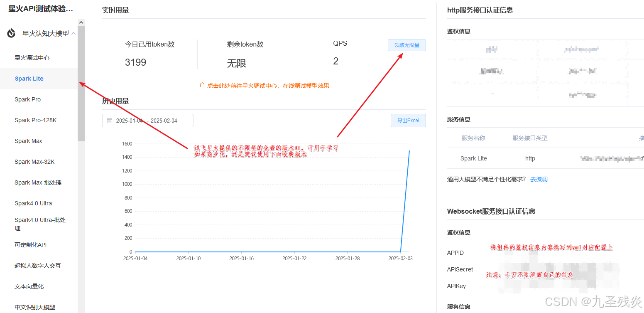Screen dimensions: 644x313
Task: Click the 星火API测试体验 app title
Action: [x=41, y=9]
